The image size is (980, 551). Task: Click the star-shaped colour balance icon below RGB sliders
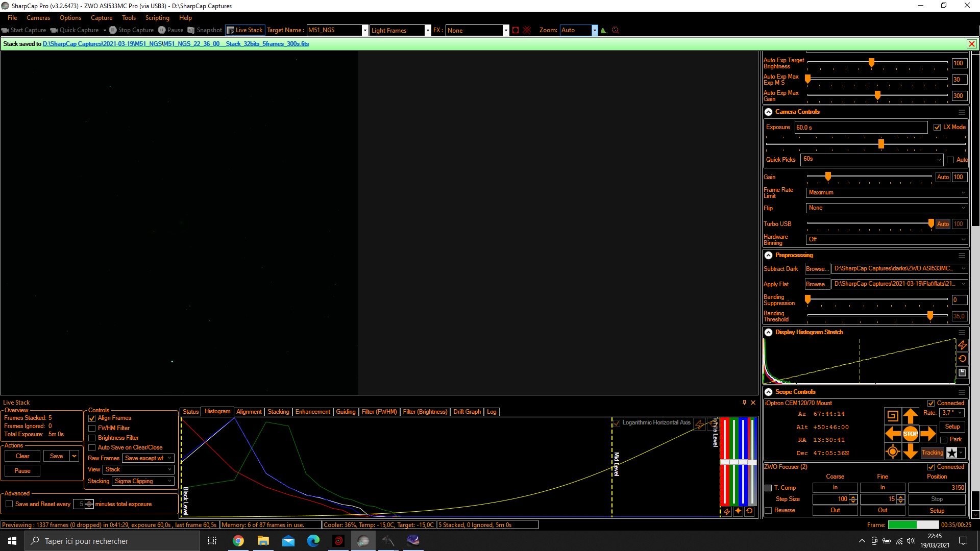738,511
